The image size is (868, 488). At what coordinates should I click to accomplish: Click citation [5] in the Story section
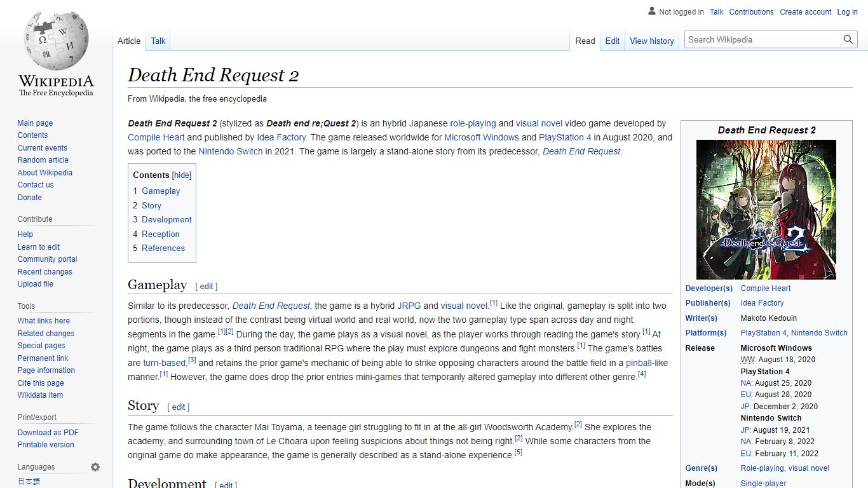tap(519, 452)
